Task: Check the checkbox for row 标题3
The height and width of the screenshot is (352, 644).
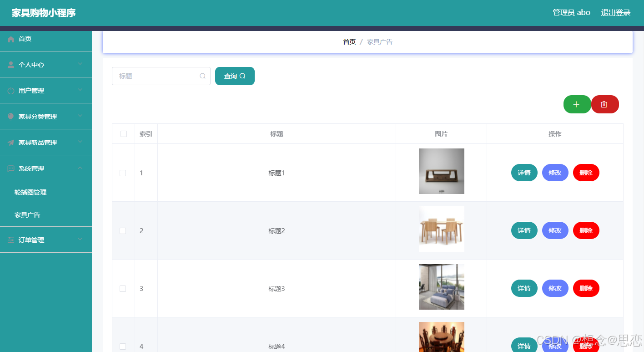Action: click(x=123, y=289)
